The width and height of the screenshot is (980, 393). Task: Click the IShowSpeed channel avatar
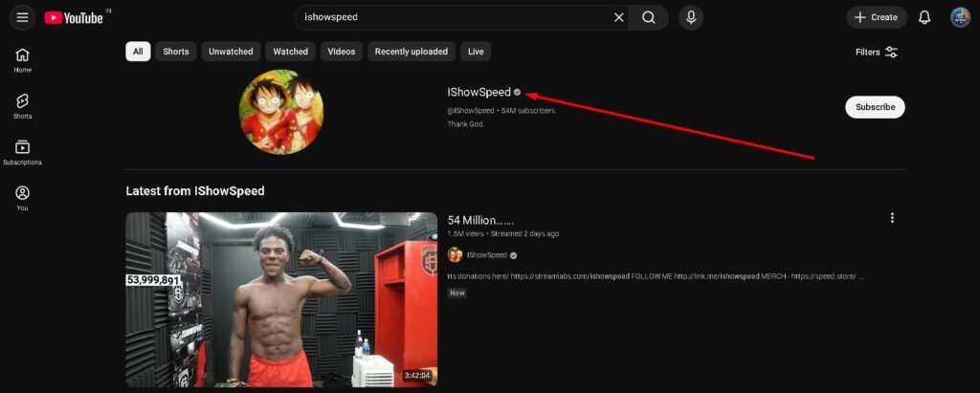(x=282, y=112)
